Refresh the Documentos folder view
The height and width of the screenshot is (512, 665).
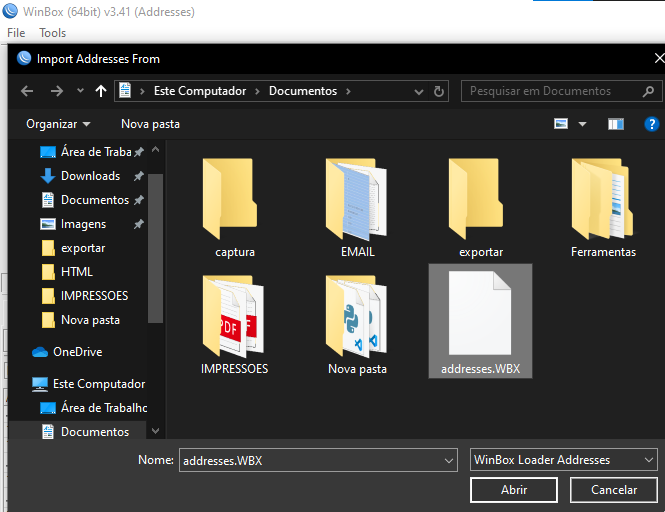[439, 91]
